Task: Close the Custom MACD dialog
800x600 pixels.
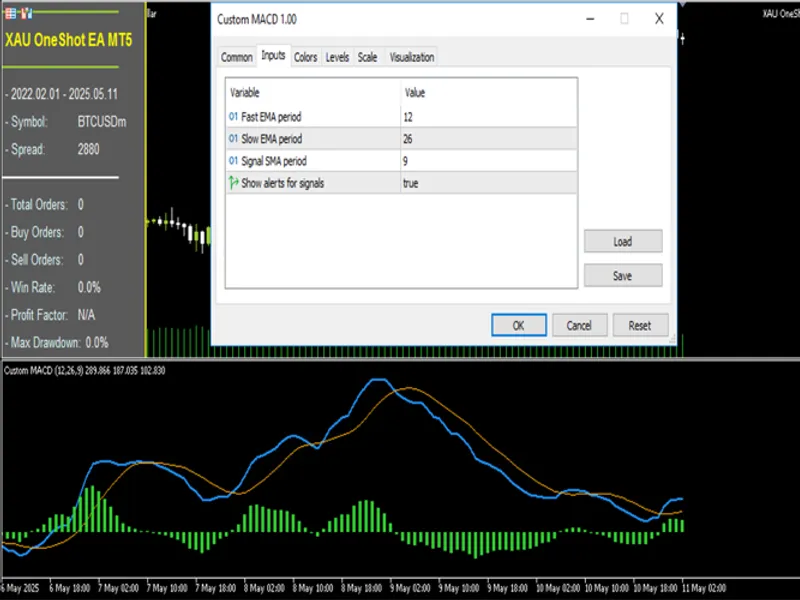Action: [659, 19]
